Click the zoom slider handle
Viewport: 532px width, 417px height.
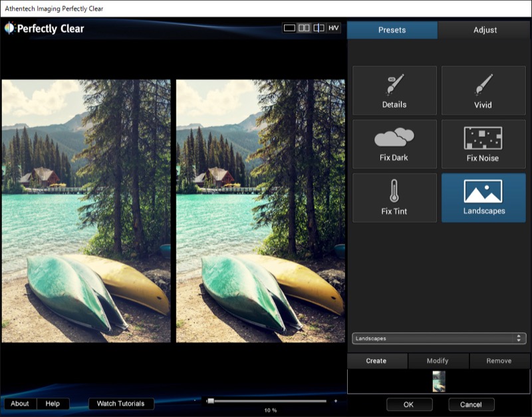pos(211,401)
